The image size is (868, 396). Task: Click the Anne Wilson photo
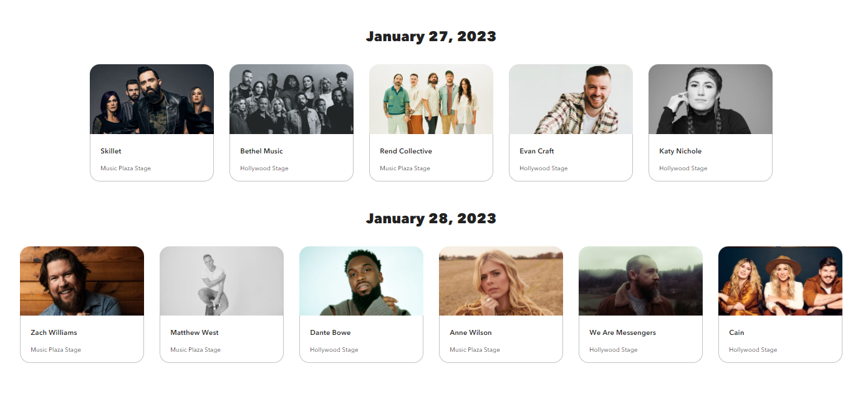click(x=501, y=281)
